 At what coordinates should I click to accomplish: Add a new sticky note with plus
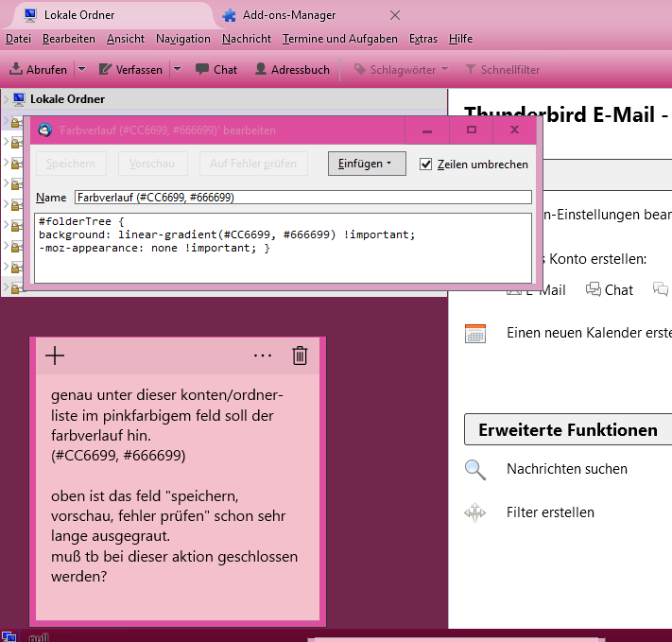click(x=55, y=356)
